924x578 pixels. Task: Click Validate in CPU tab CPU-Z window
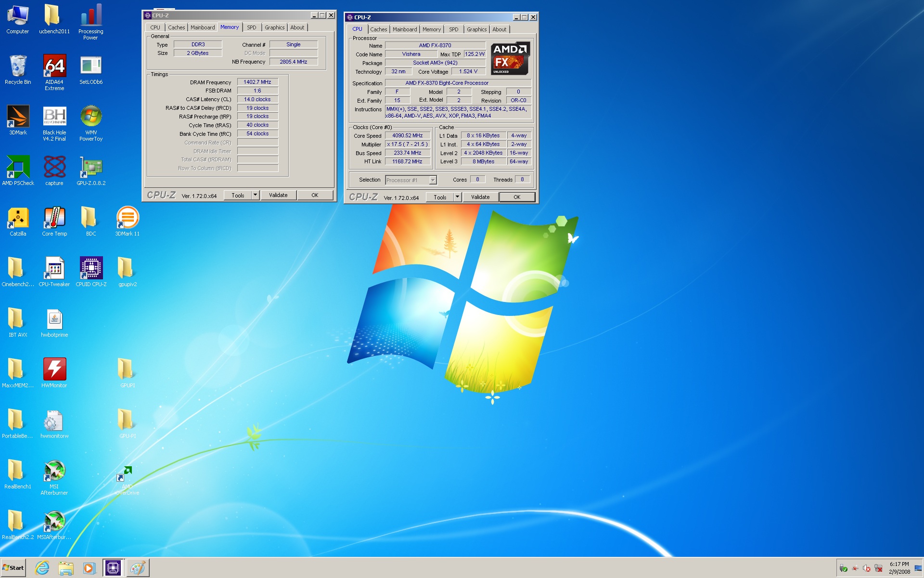tap(480, 197)
